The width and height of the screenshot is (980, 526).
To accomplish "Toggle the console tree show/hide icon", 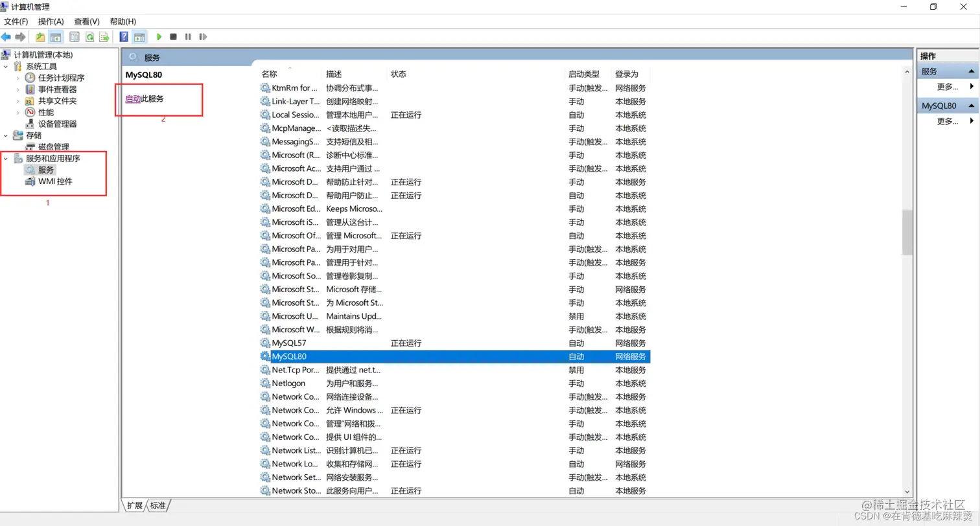I will (56, 37).
